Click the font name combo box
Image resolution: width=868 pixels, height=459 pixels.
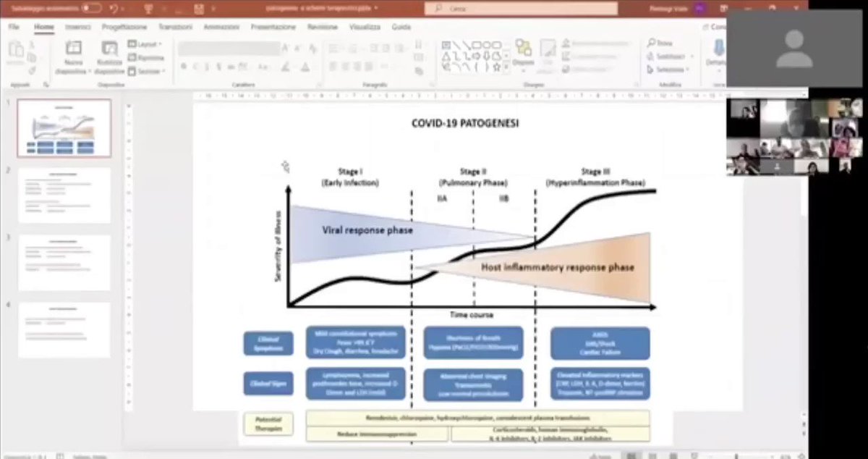click(x=228, y=49)
